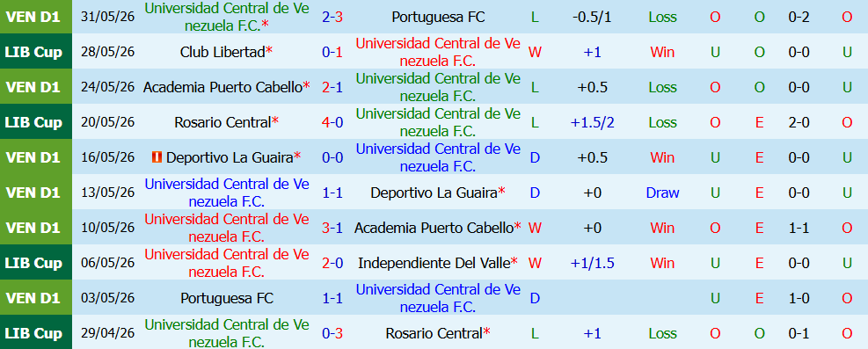Click the -0.5/1 handicap in first row
The width and height of the screenshot is (868, 349).
592,17
